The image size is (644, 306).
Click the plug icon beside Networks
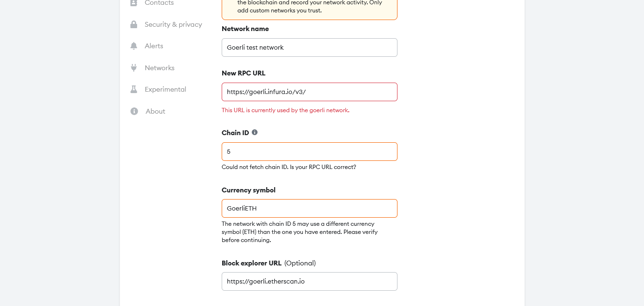134,68
